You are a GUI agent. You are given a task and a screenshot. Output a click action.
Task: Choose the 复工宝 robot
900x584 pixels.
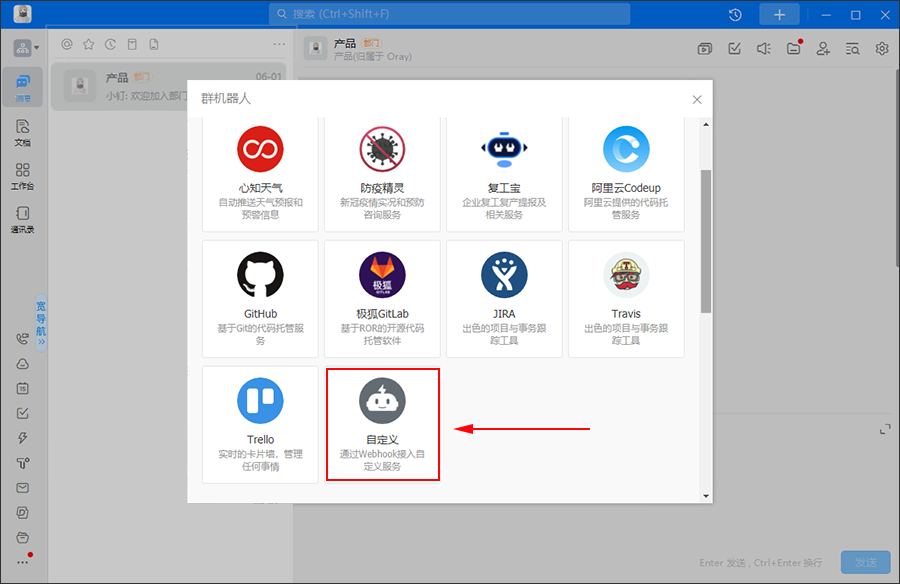[x=504, y=173]
